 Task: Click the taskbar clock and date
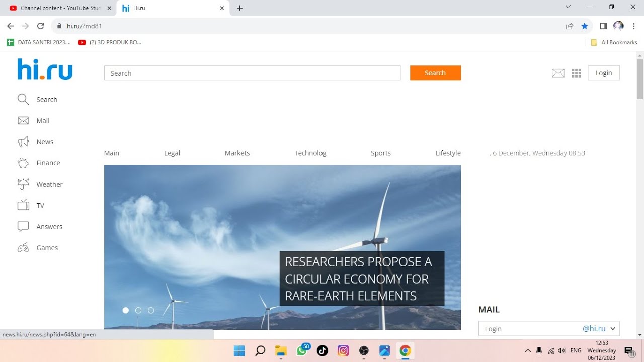pyautogui.click(x=602, y=351)
